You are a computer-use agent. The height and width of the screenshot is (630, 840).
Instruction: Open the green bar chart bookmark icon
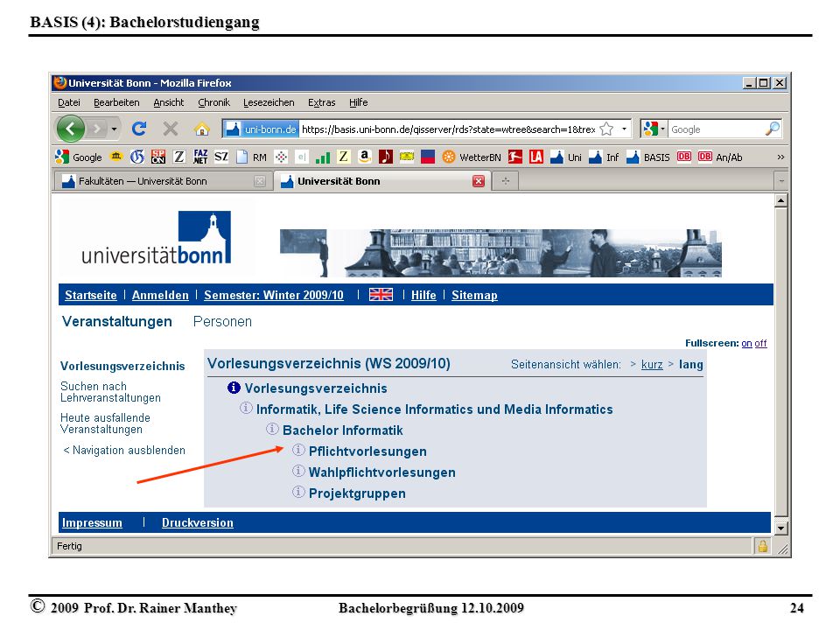click(x=323, y=157)
